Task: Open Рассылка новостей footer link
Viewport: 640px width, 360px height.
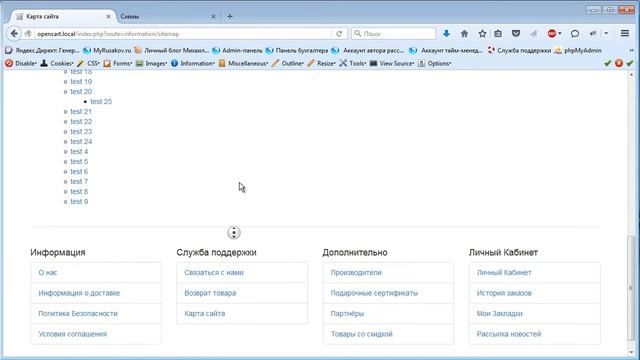Action: (x=509, y=333)
